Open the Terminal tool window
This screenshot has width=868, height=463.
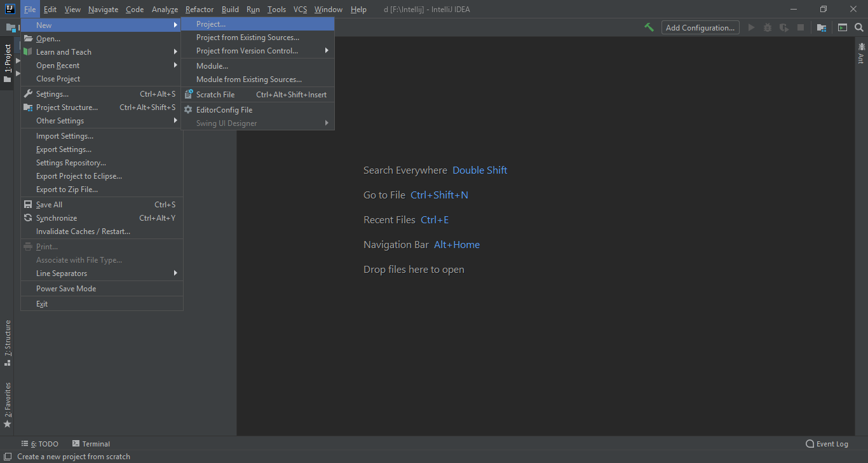point(91,444)
